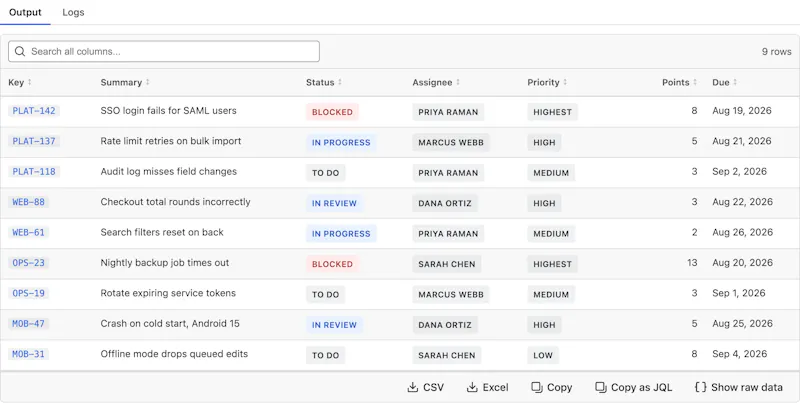Viewport: 800px width, 403px height.
Task: Click summary 'Crash on cold start, Android 15'
Action: 170,323
